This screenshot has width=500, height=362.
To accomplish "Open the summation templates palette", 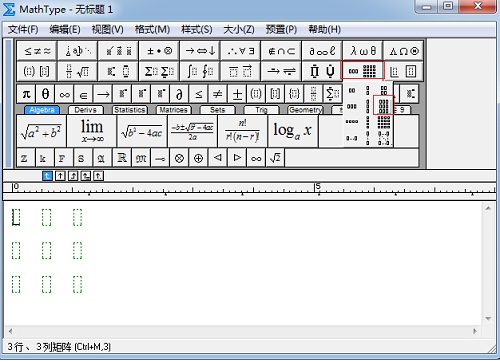I will coord(159,71).
